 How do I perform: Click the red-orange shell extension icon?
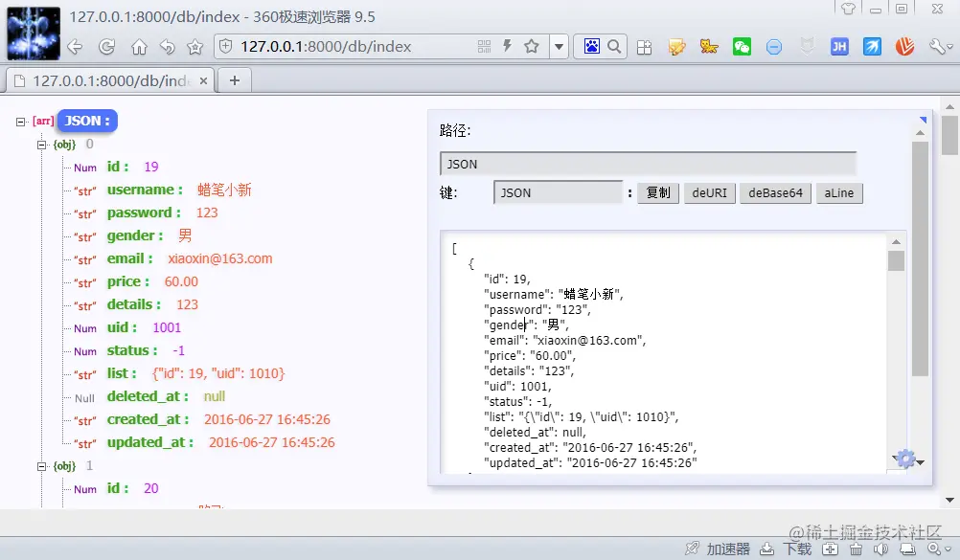[x=904, y=47]
